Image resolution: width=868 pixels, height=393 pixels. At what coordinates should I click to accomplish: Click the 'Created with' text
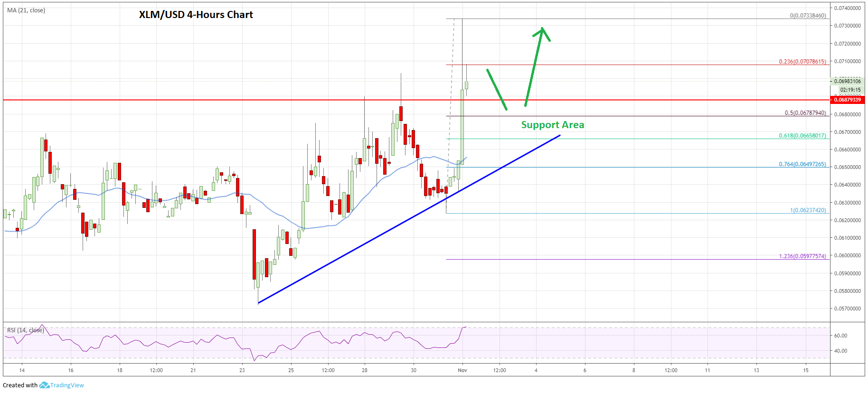20,385
